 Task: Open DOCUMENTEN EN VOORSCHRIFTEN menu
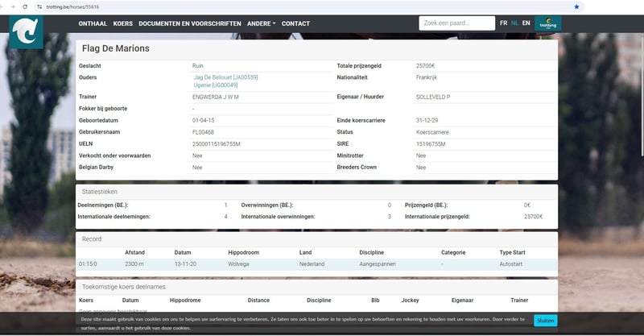coord(190,23)
